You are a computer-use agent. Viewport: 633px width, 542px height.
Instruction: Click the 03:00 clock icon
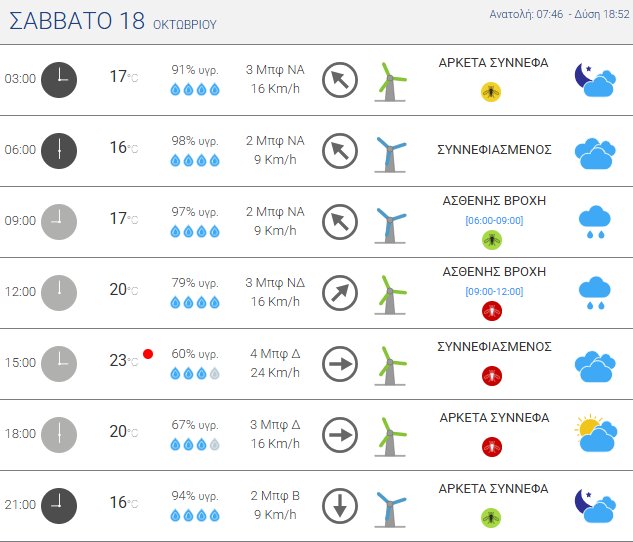[59, 79]
